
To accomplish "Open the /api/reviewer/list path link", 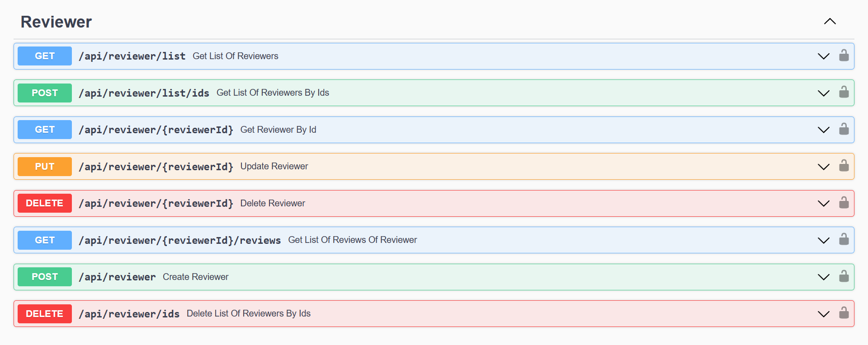I will coord(132,56).
